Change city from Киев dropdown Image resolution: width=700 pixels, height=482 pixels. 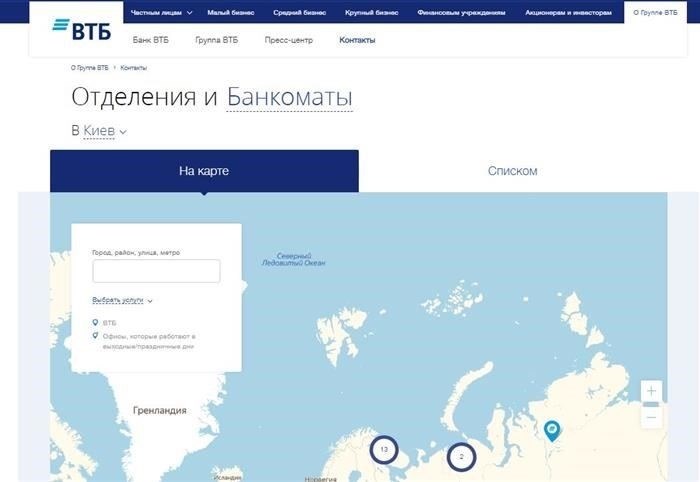tap(104, 131)
